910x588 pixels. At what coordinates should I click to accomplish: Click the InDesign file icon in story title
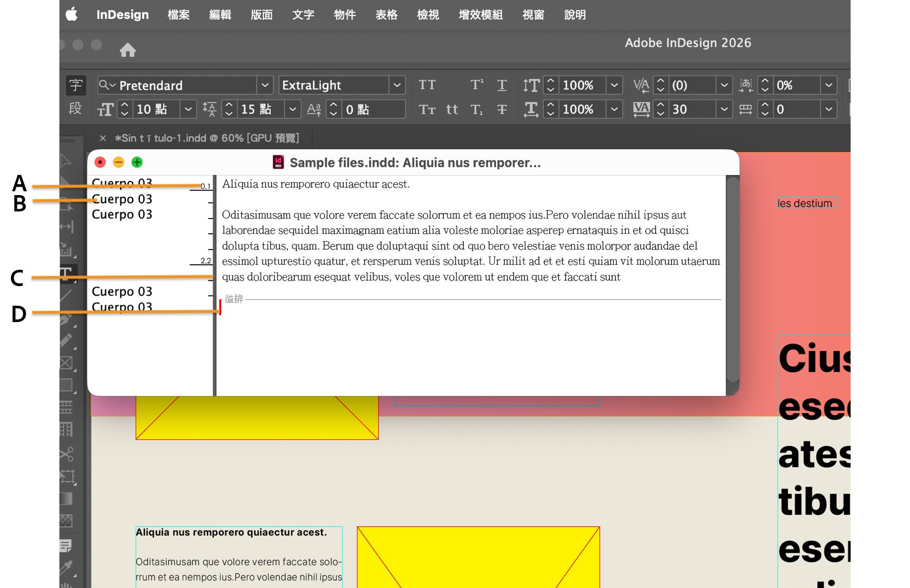[x=278, y=162]
